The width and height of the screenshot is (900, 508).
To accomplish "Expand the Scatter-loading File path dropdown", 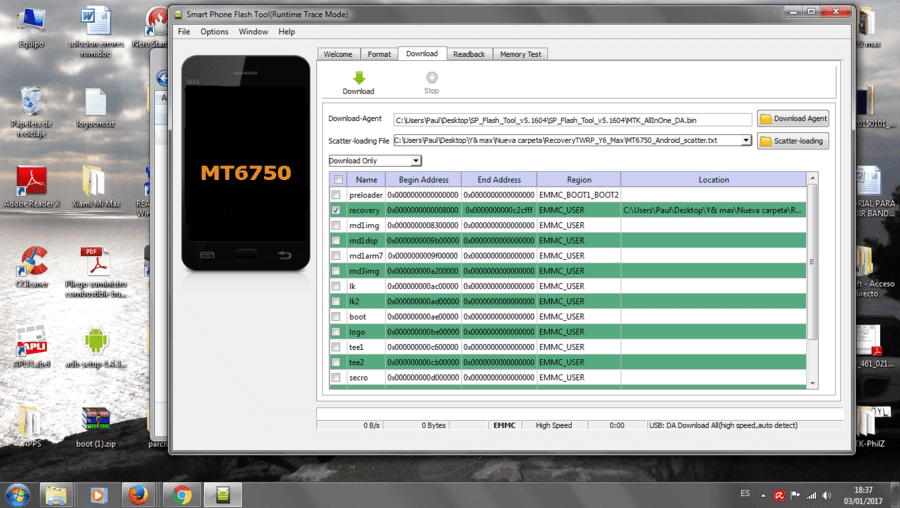I will tap(746, 141).
